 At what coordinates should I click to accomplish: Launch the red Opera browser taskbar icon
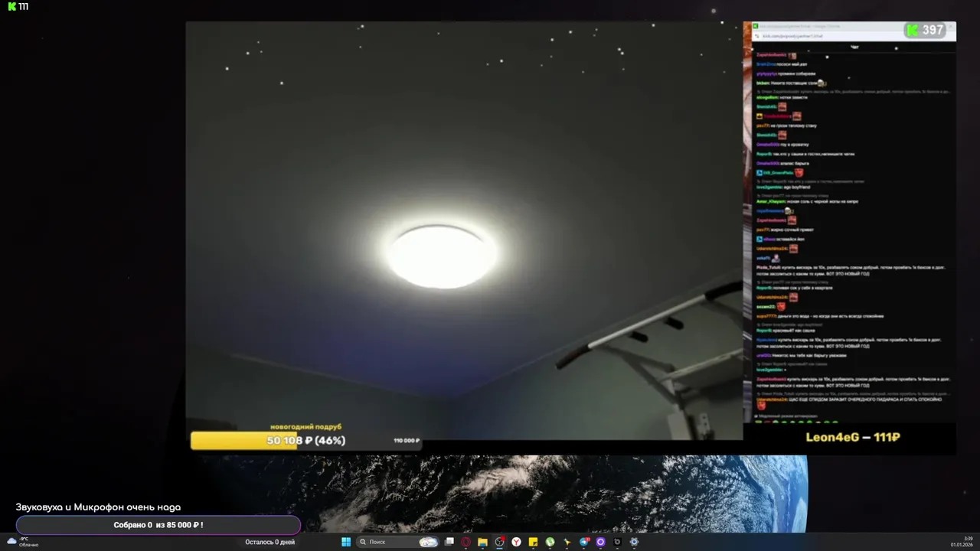click(x=465, y=542)
